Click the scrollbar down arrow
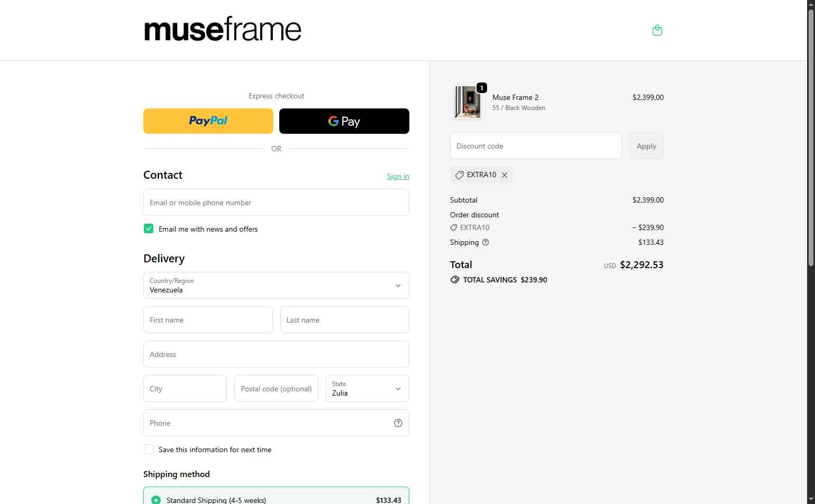 coord(811,499)
